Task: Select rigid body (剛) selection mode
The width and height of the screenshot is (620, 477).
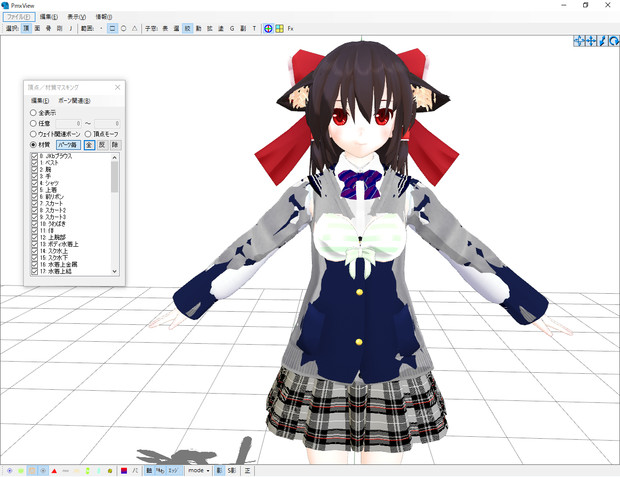Action: pyautogui.click(x=59, y=28)
